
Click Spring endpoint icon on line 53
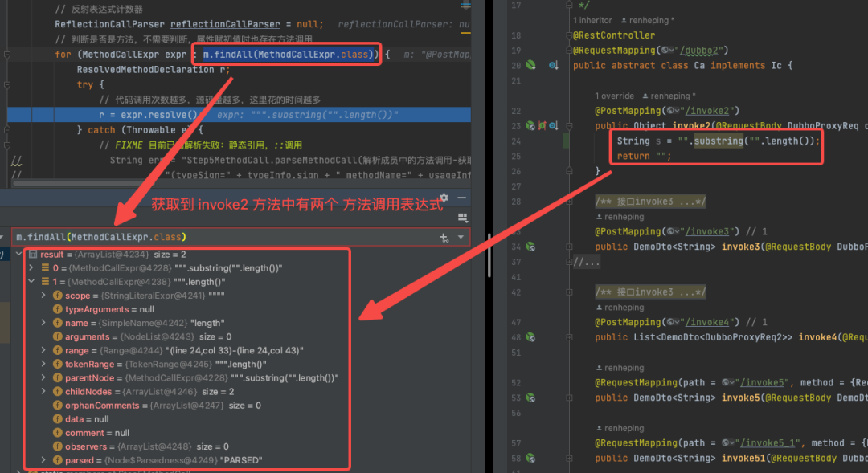click(x=530, y=398)
